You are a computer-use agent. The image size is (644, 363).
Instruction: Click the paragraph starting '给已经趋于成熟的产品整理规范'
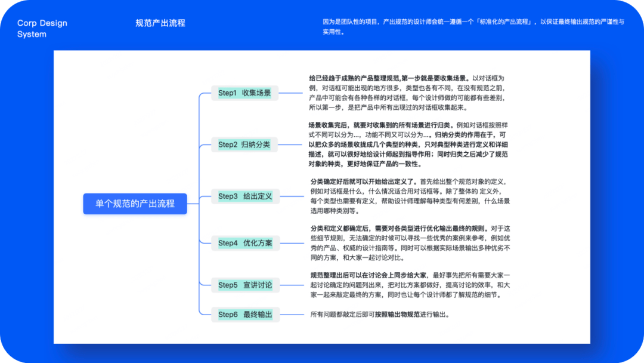(x=407, y=93)
